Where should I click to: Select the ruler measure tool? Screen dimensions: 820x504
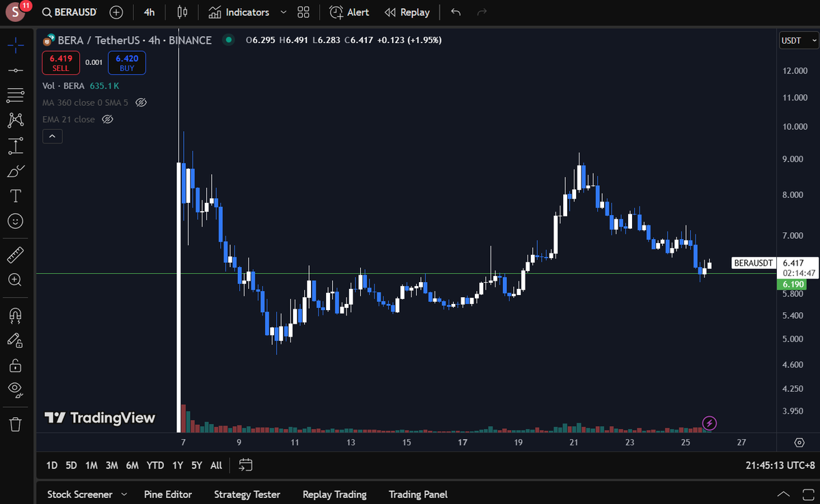tap(15, 256)
